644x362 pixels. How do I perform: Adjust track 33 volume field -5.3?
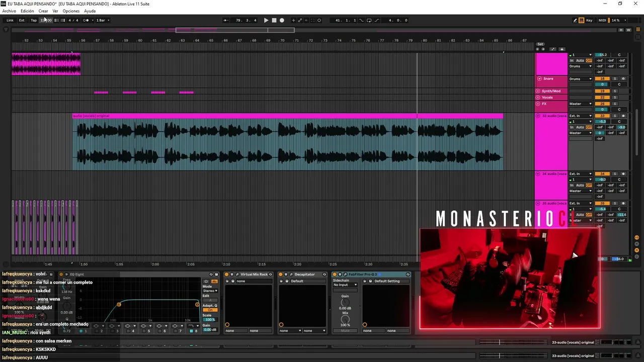(602, 122)
